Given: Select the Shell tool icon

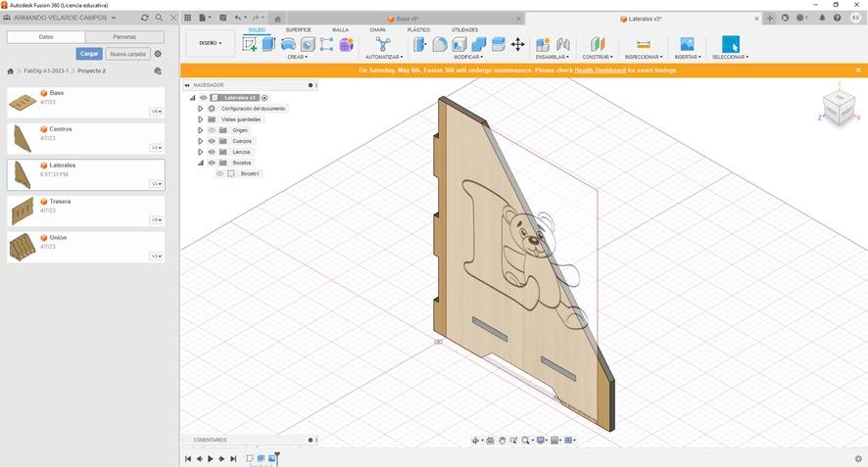Looking at the screenshot, I should 459,44.
